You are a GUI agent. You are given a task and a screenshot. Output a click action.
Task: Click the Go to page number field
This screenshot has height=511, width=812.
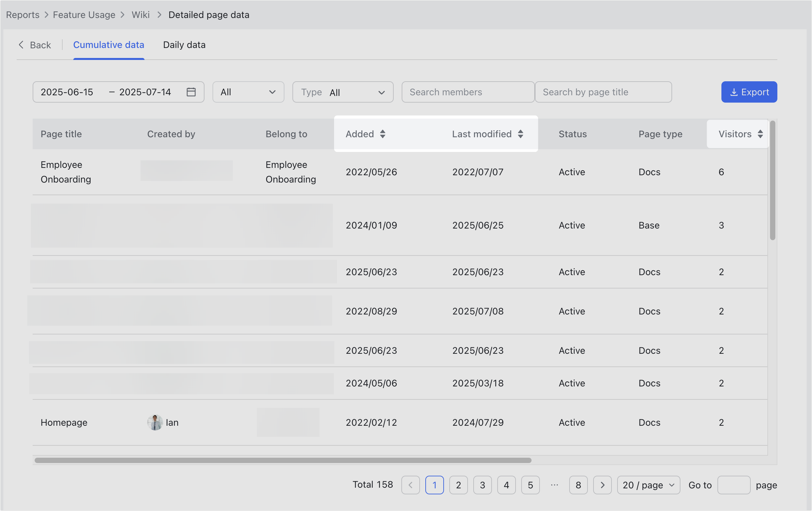point(734,485)
